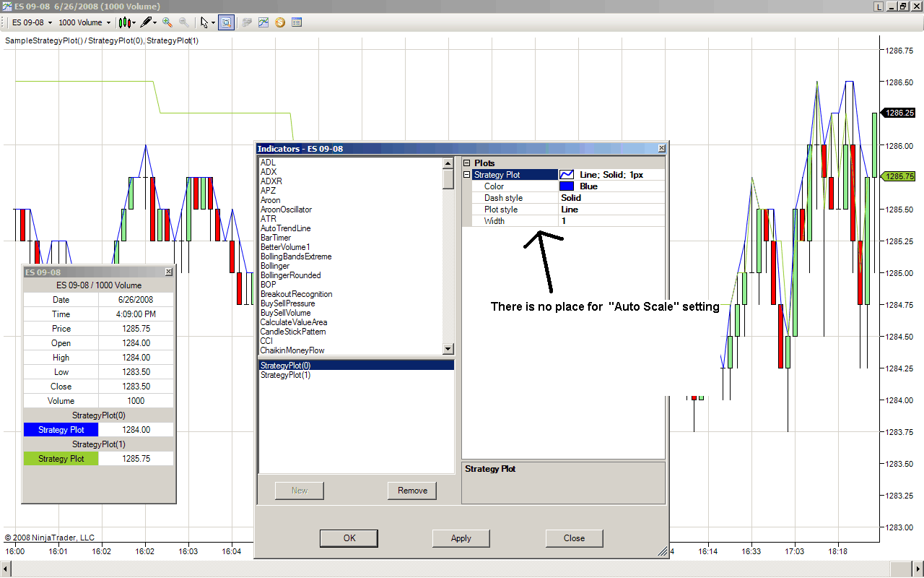Collapse the Strategy Plot property group

[x=466, y=175]
